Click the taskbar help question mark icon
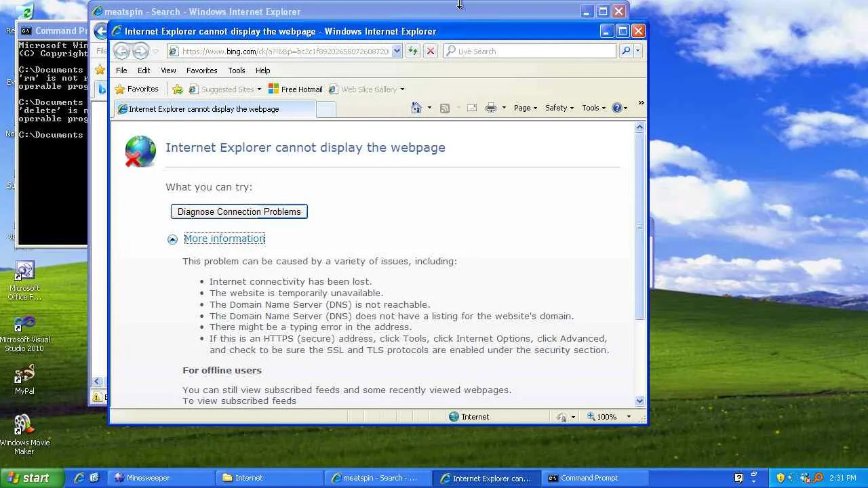868x488 pixels. [x=738, y=478]
